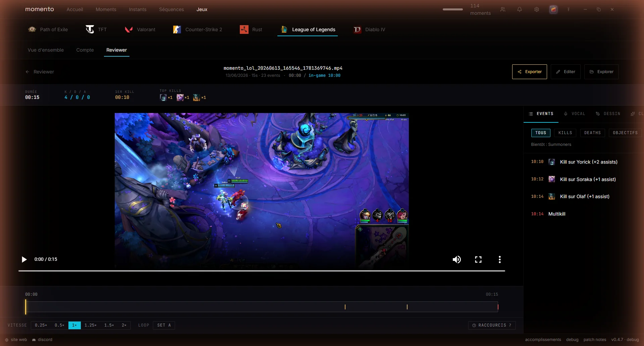Open the Jeux menu
The height and width of the screenshot is (346, 644).
202,9
